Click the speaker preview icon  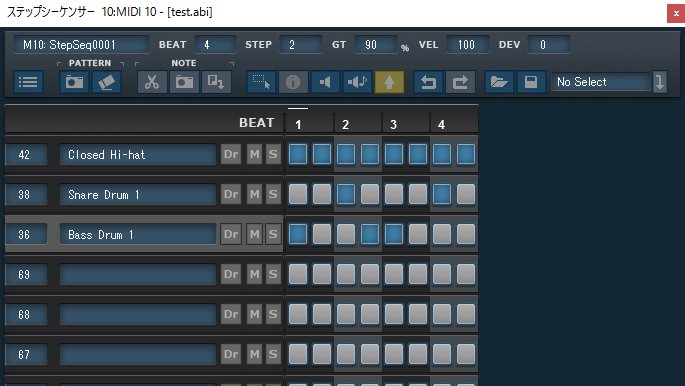click(x=325, y=82)
